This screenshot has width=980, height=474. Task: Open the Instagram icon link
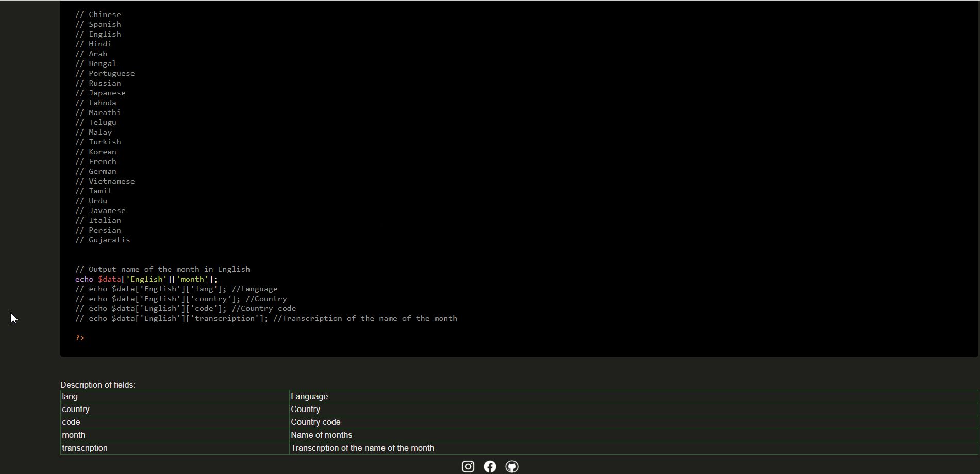coord(468,467)
